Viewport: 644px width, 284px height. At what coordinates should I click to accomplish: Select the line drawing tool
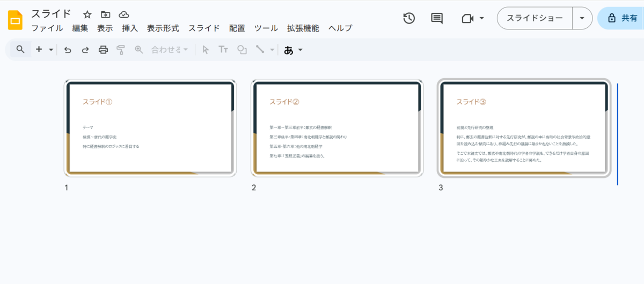point(260,49)
